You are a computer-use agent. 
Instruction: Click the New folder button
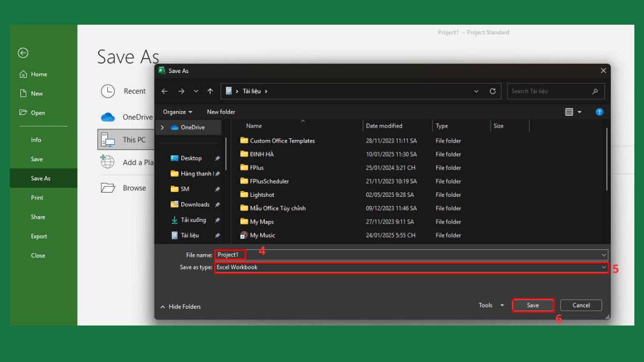(x=221, y=112)
